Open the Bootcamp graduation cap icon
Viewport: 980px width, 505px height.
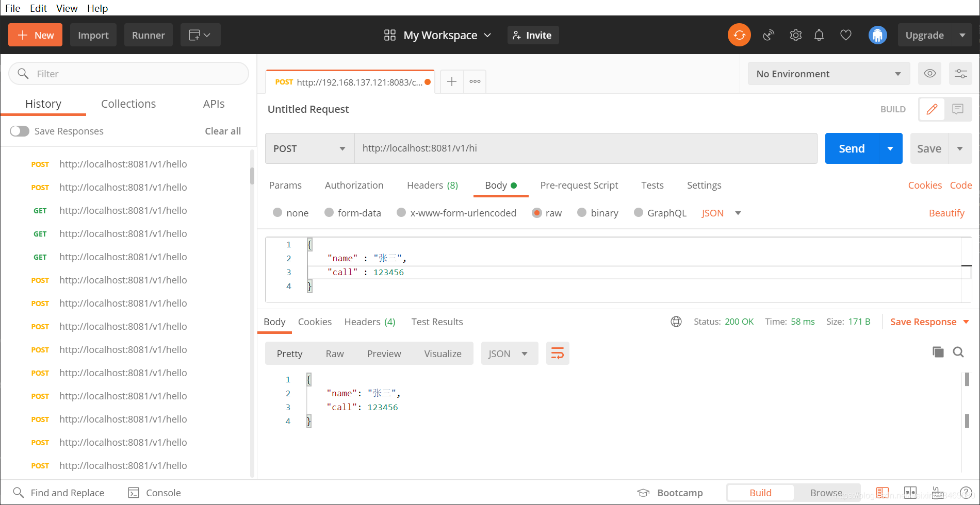pyautogui.click(x=643, y=493)
